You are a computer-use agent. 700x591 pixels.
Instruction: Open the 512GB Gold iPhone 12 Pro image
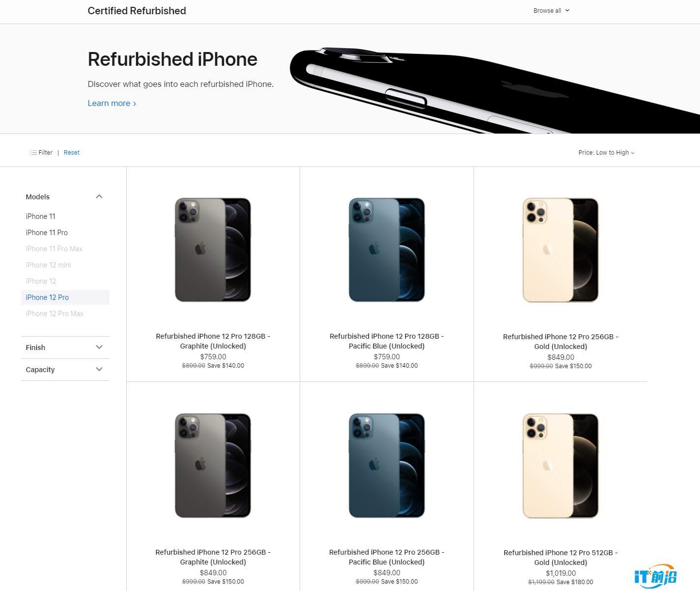point(560,466)
